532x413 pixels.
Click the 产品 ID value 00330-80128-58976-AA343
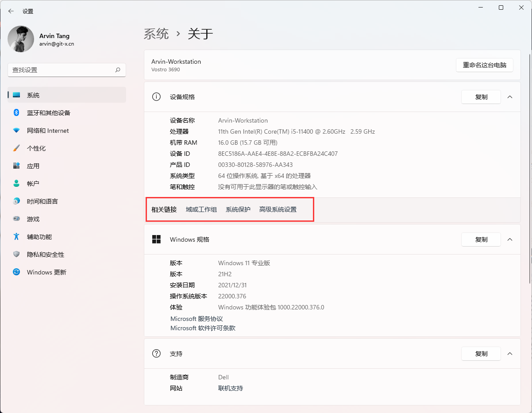click(x=255, y=165)
